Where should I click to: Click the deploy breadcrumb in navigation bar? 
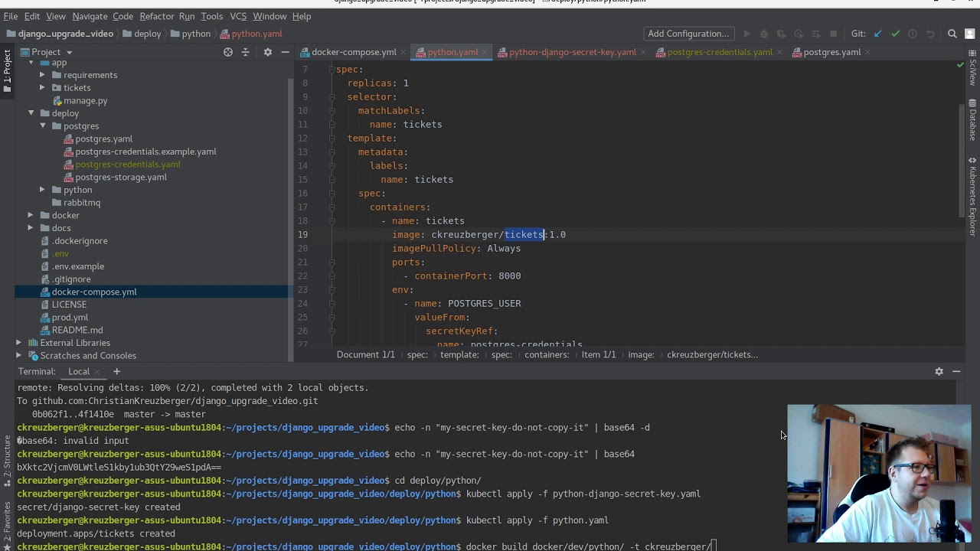click(148, 34)
